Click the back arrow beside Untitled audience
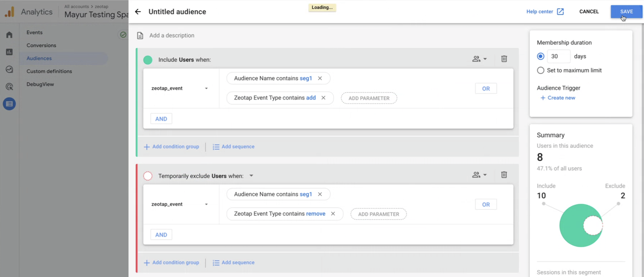Screen dimensions: 644x277 [138, 12]
